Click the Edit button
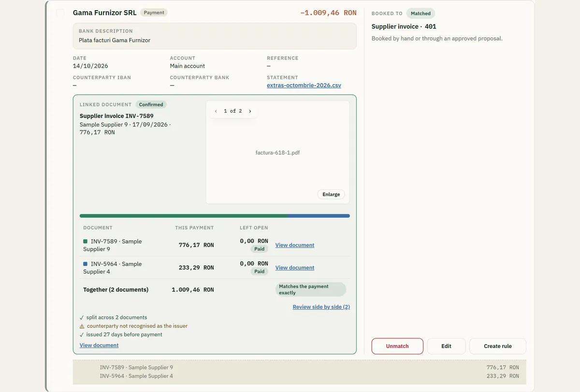Image resolution: width=580 pixels, height=392 pixels. pos(446,346)
